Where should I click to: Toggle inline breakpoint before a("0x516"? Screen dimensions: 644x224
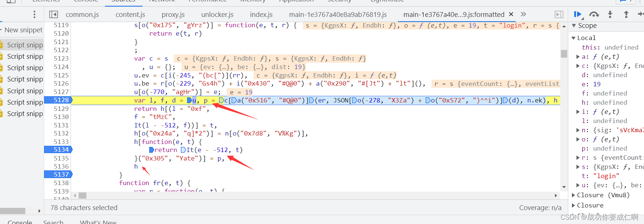234,100
